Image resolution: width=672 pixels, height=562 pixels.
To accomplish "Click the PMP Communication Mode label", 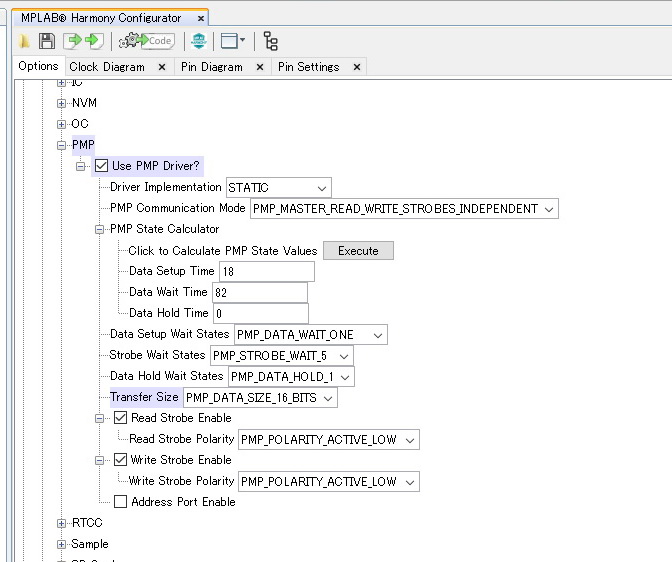I will (177, 208).
